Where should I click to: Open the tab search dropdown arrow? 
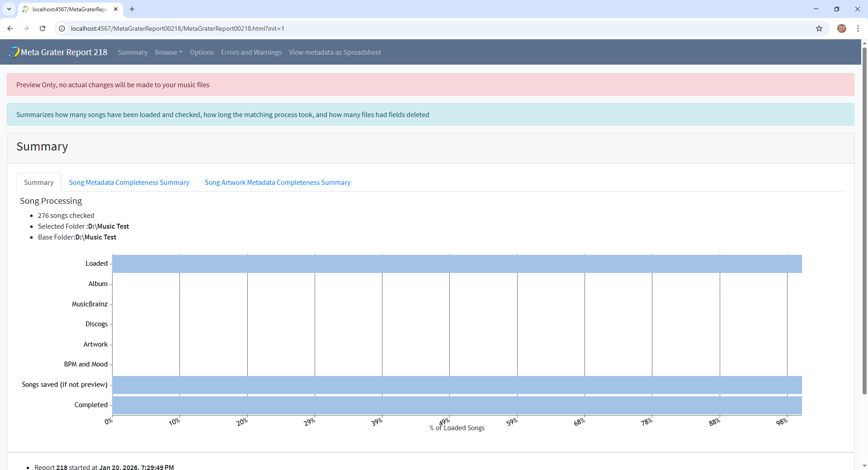coord(9,9)
